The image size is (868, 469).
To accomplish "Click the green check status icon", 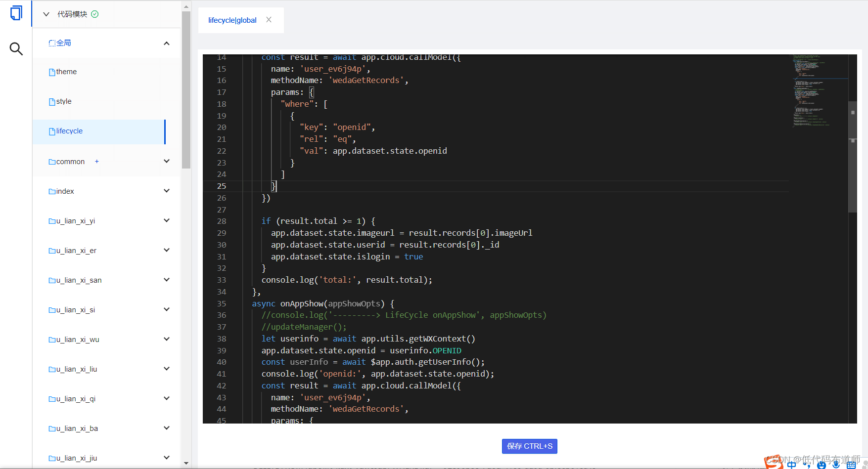I will click(95, 14).
